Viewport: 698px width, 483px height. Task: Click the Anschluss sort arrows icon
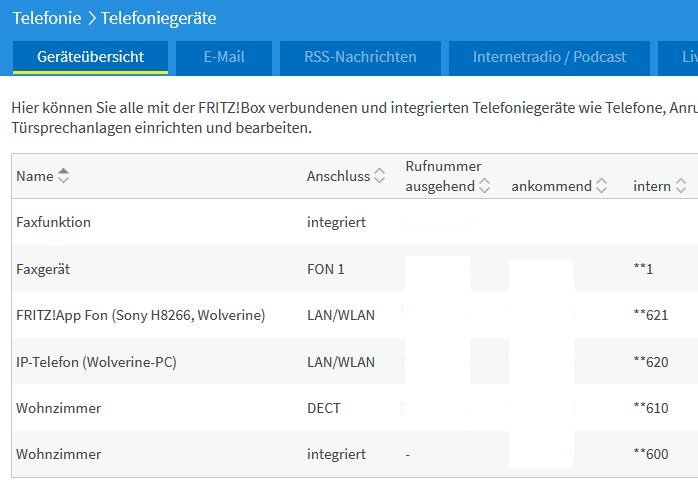(380, 177)
